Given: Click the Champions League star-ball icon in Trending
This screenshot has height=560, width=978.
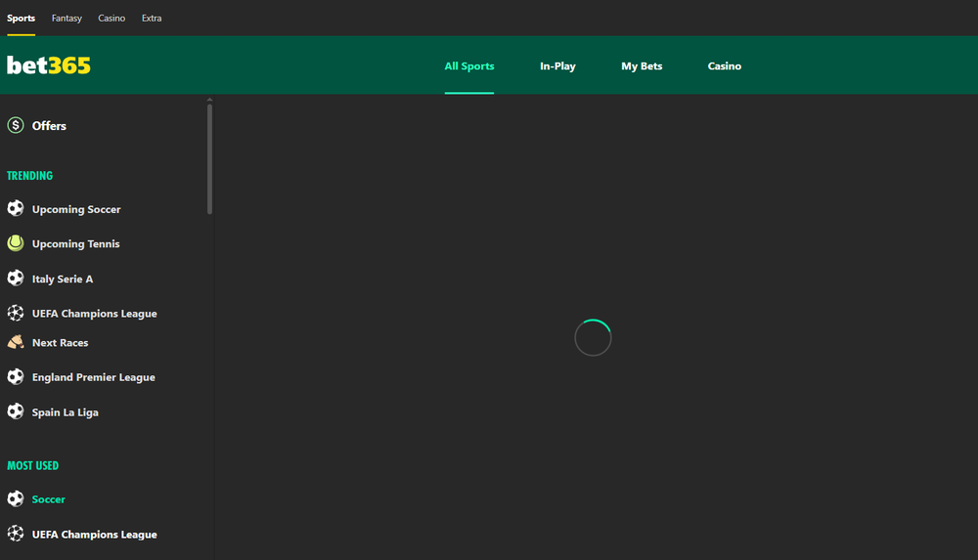Looking at the screenshot, I should [16, 313].
